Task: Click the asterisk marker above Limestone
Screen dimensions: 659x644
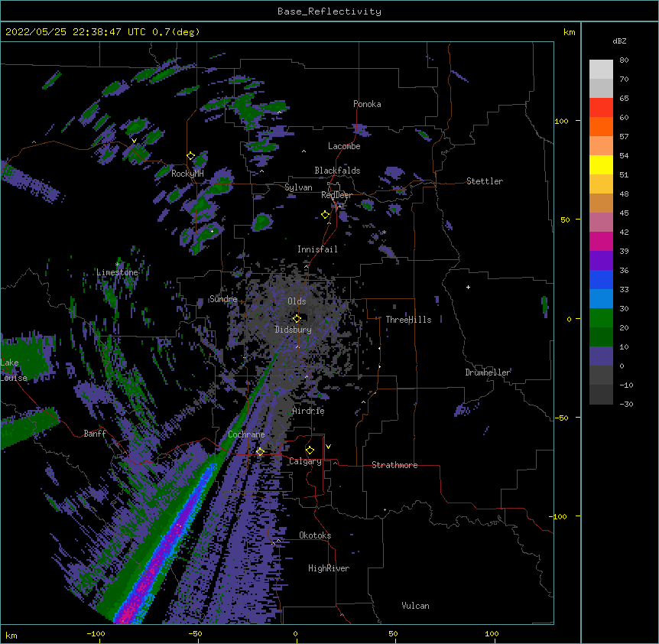Action: point(117,265)
